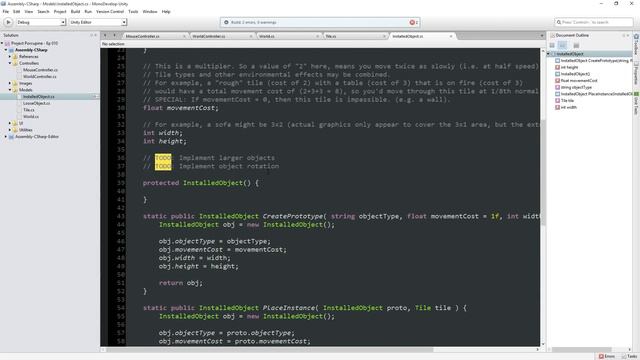The width and height of the screenshot is (640, 360).
Task: Select MouseController.cs in the solution tree
Action: click(x=40, y=70)
